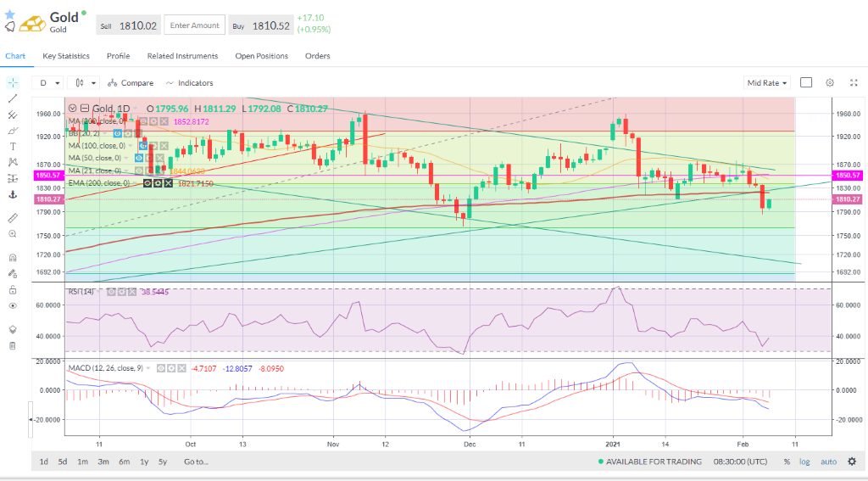868x481 pixels.
Task: Open the object tree layers icon
Action: [x=13, y=330]
